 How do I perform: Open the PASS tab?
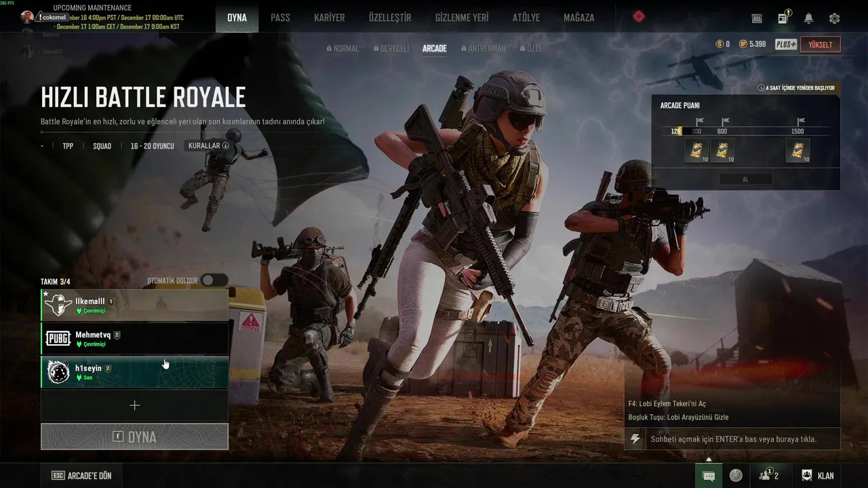point(280,18)
